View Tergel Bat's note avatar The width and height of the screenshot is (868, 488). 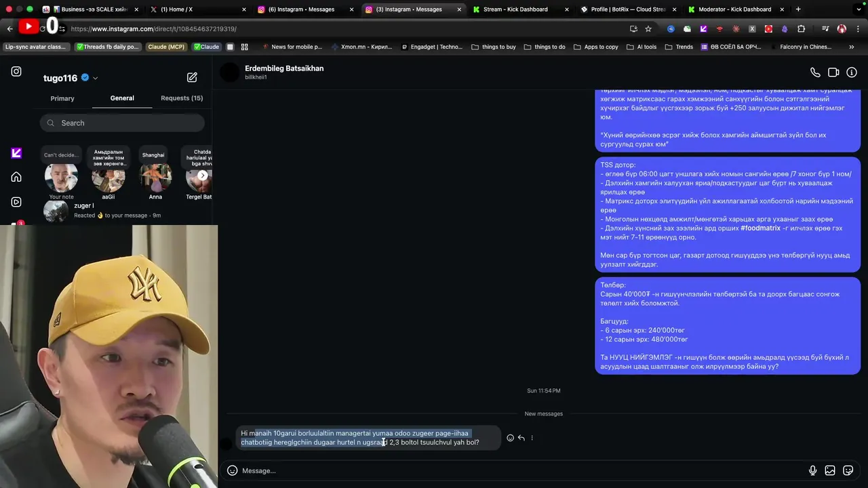(x=199, y=178)
